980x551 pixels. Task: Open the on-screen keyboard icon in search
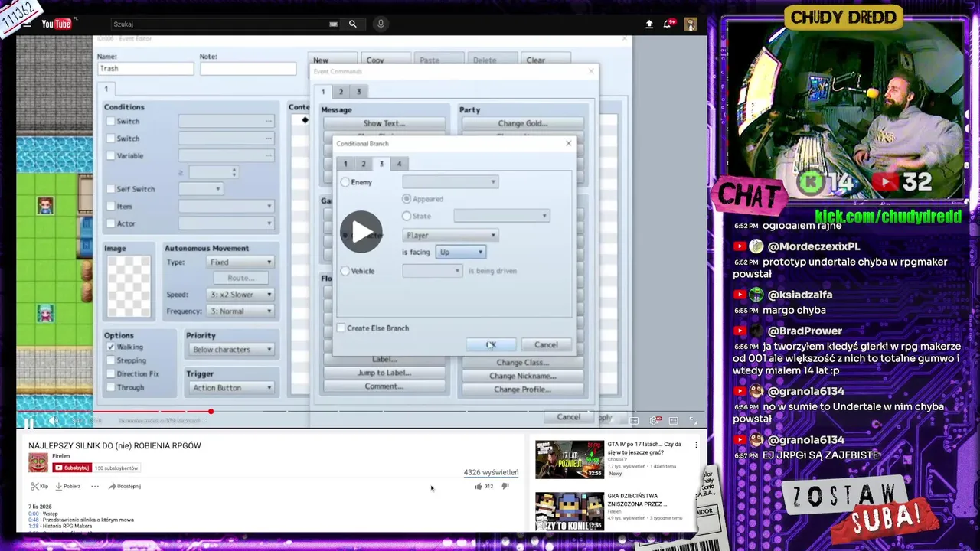tap(333, 24)
